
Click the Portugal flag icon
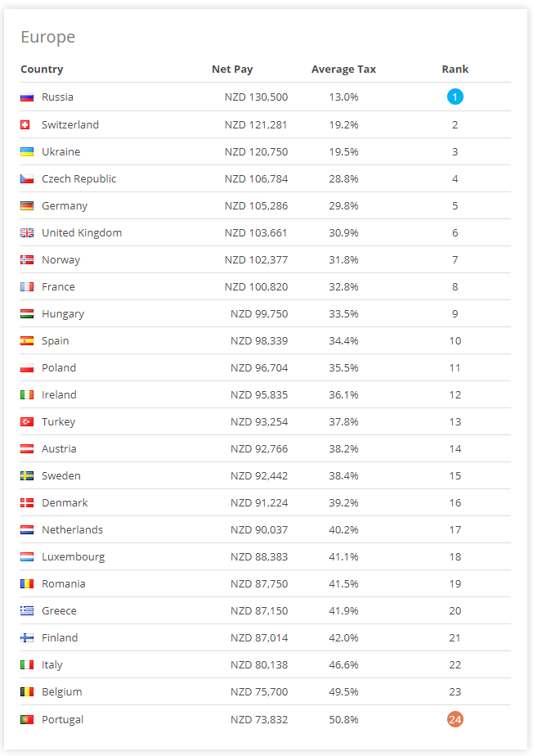[27, 720]
